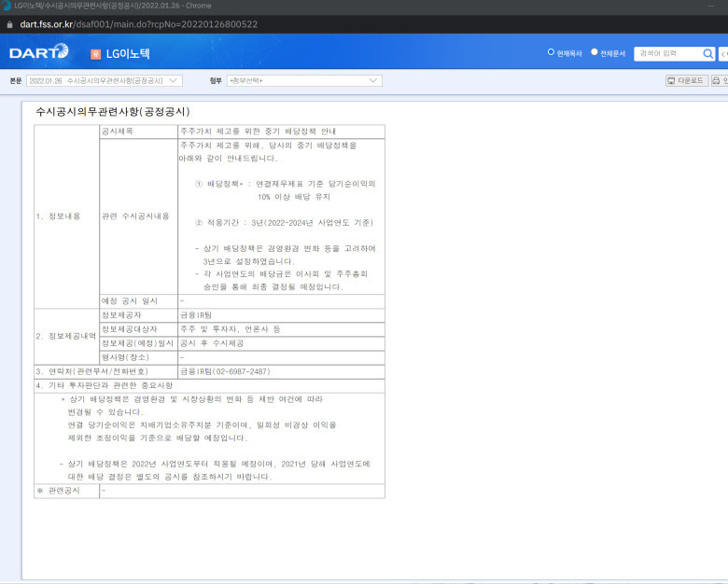Click the orange 유 market badge icon
The width and height of the screenshot is (728, 584).
click(95, 54)
